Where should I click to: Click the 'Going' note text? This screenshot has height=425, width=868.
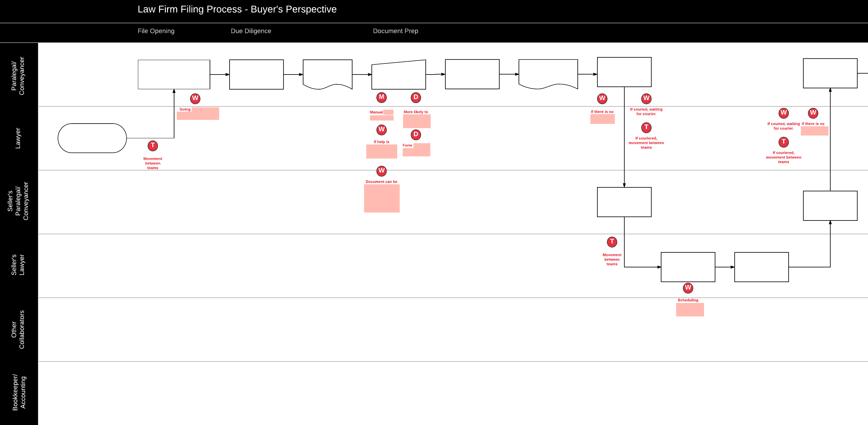click(185, 109)
